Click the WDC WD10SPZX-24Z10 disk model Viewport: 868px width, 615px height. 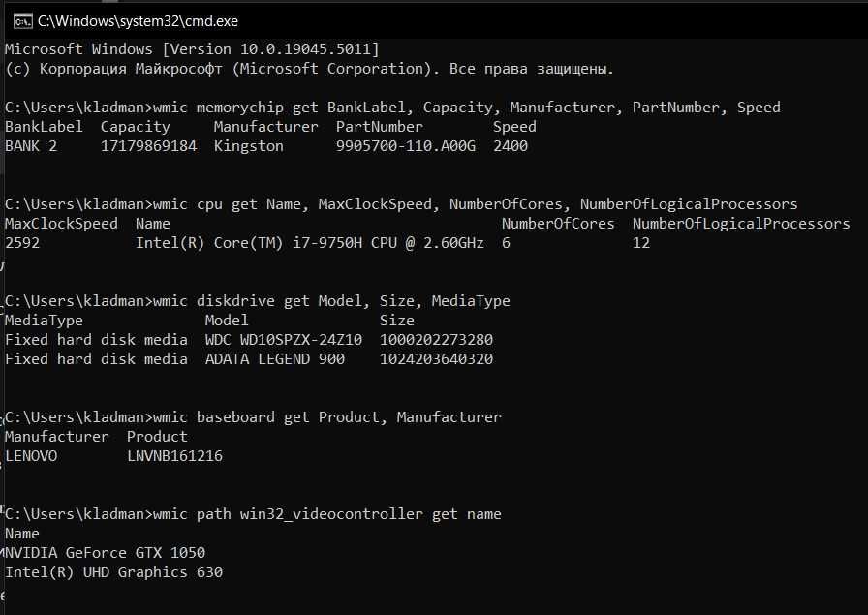[x=284, y=340]
